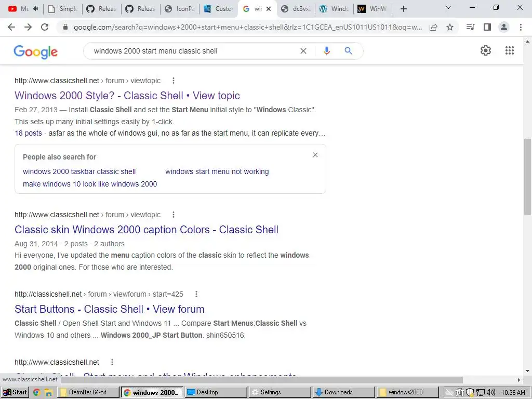Launch File Explorer from quick launch
The width and height of the screenshot is (532, 399).
click(48, 393)
